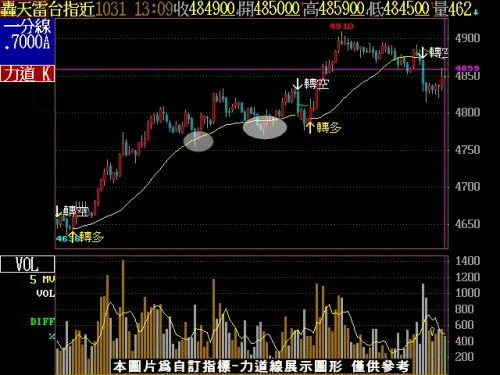Click the larger gray ellipse highlight near 4800
500x375 pixels.
click(x=265, y=127)
